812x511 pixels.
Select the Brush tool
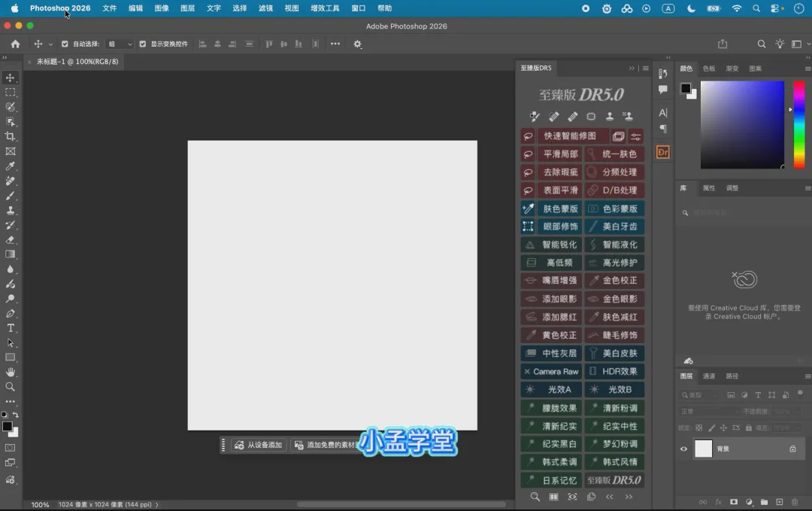tap(10, 196)
